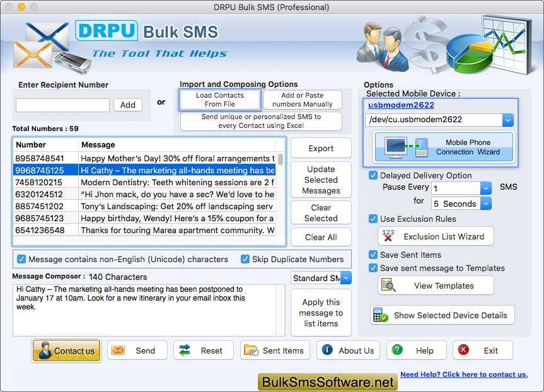Click the Export button
This screenshot has width=544, height=392.
321,148
